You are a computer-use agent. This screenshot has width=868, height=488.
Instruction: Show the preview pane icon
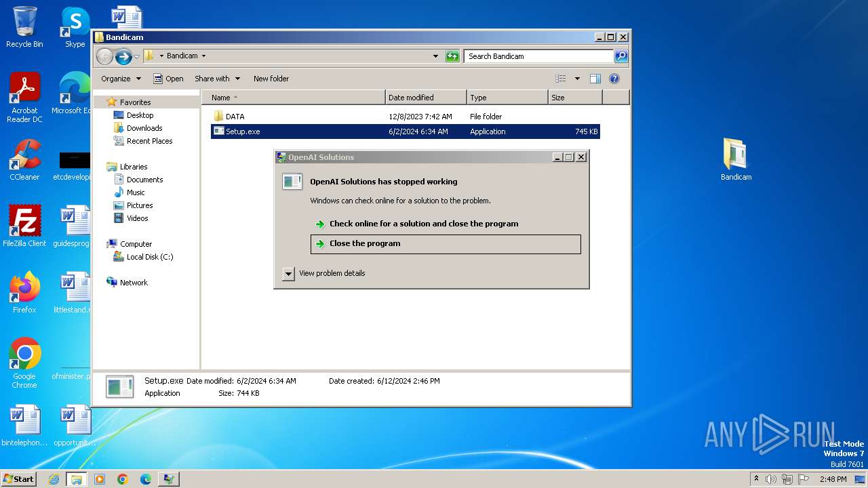[x=595, y=79]
